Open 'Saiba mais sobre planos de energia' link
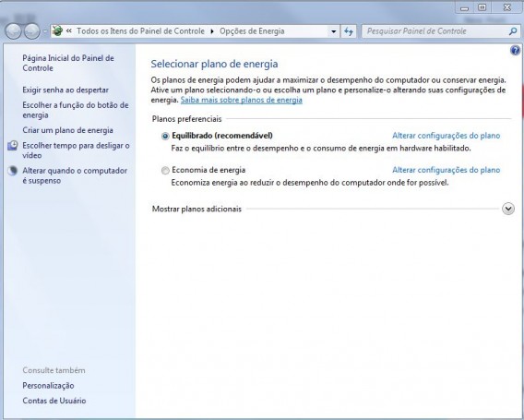524x420 pixels. click(x=242, y=100)
